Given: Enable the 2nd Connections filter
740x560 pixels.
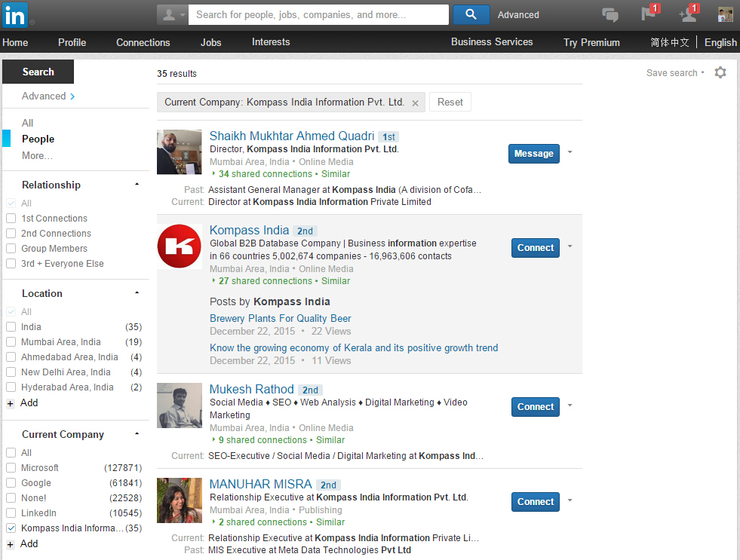Looking at the screenshot, I should 11,233.
